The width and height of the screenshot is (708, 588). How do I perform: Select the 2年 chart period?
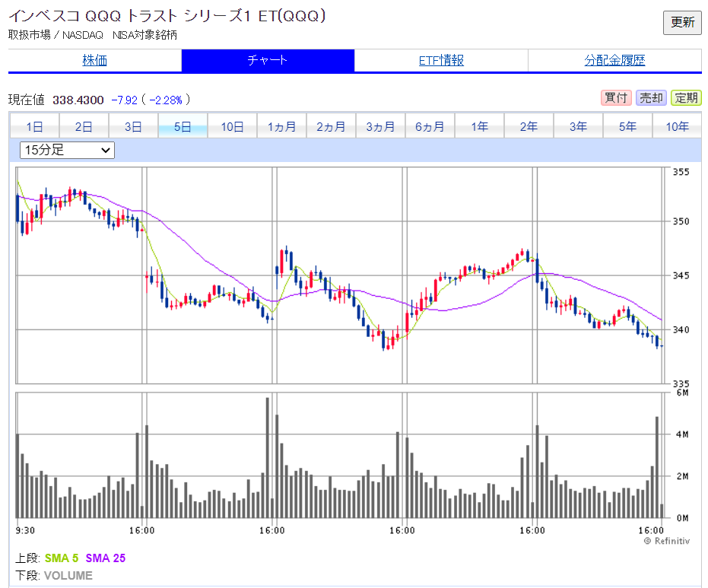click(529, 126)
